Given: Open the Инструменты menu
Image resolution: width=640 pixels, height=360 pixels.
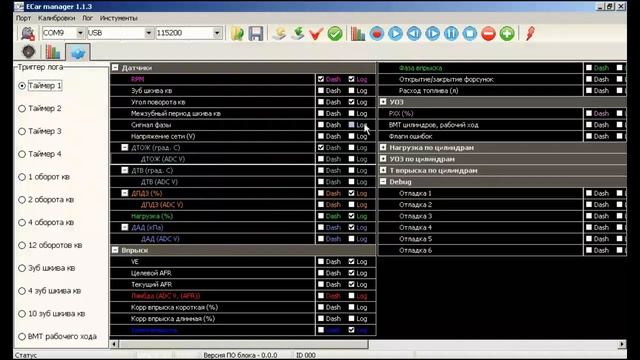Looking at the screenshot, I should [118, 18].
